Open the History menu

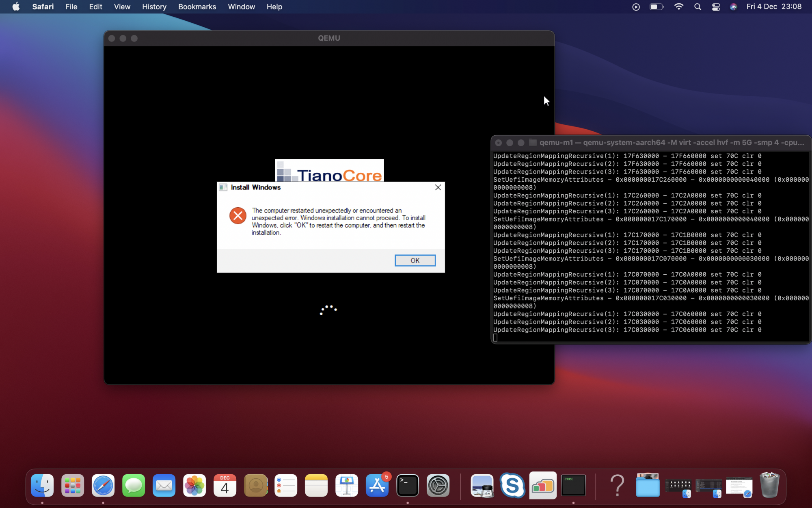pos(154,7)
